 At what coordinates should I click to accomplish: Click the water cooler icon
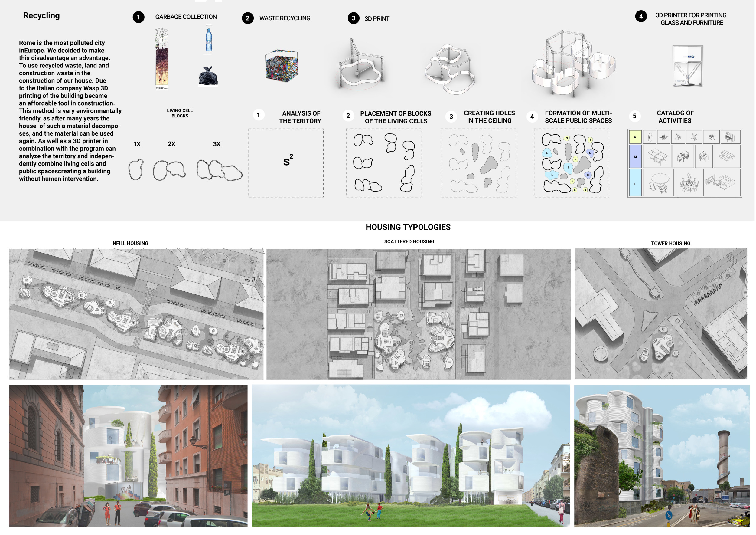coord(650,137)
